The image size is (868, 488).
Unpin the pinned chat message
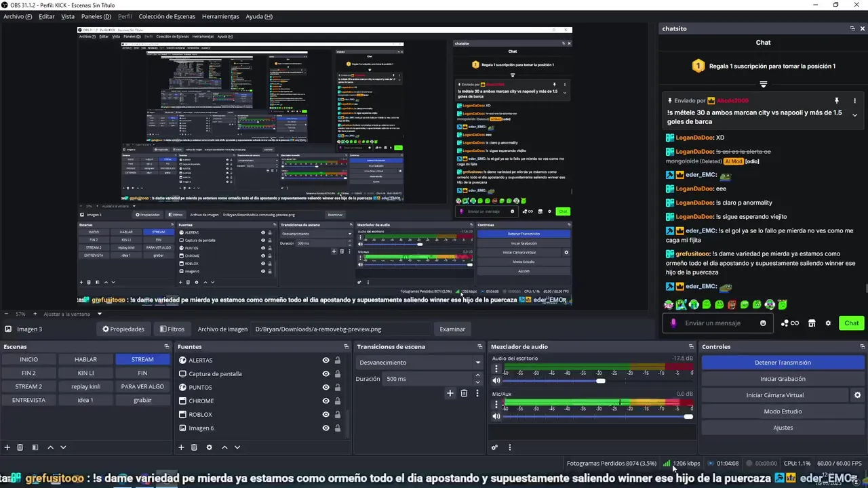[x=836, y=100]
